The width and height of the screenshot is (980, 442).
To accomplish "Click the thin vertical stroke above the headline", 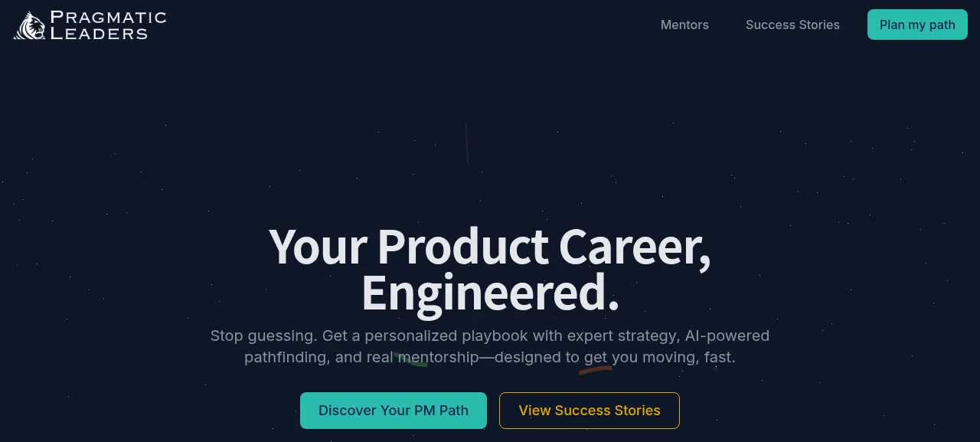I will pyautogui.click(x=466, y=144).
